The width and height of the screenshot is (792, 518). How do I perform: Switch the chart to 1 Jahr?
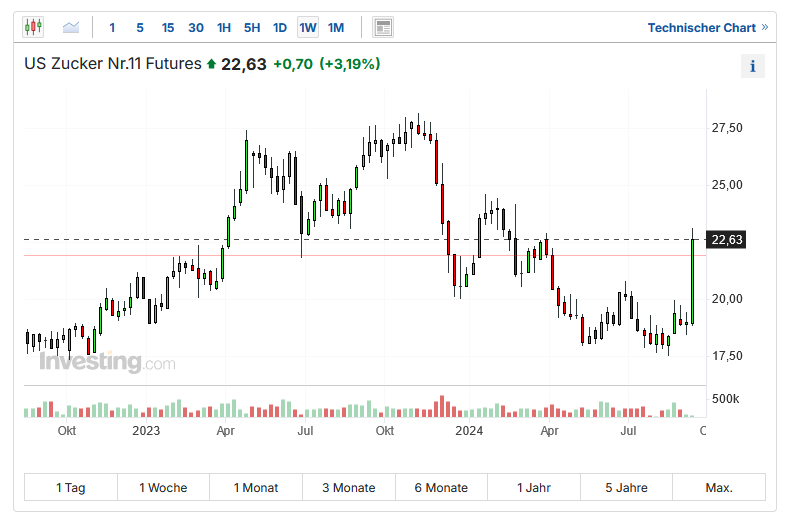point(534,488)
